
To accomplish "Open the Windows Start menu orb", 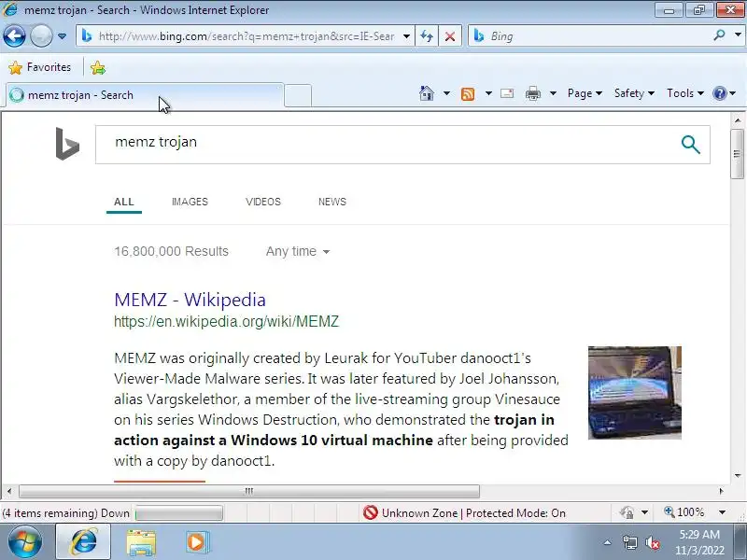I will [25, 542].
